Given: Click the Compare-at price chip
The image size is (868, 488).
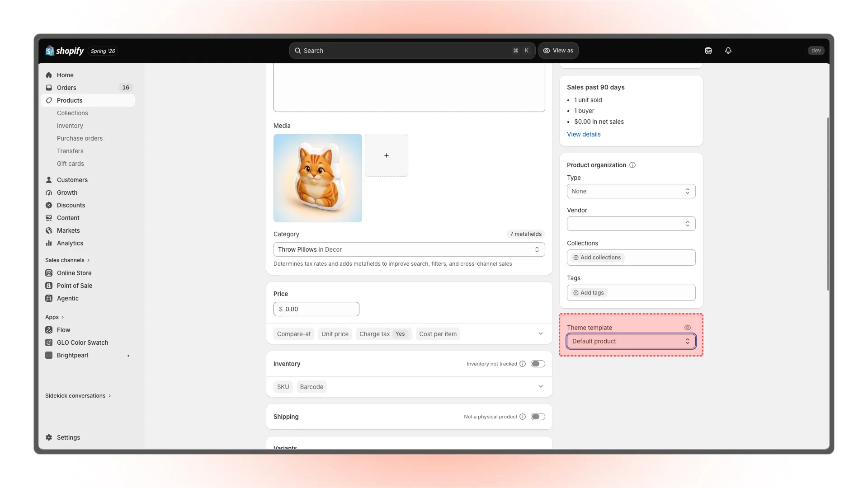Looking at the screenshot, I should coord(294,334).
